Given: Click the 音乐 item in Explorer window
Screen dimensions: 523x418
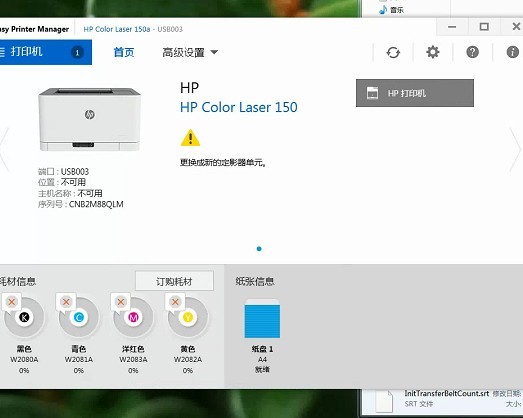Looking at the screenshot, I should 397,10.
